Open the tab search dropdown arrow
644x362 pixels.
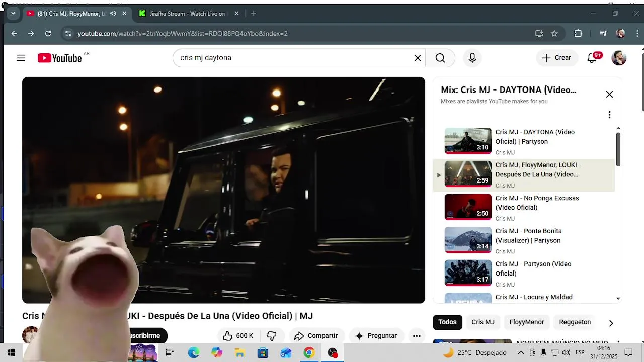point(13,14)
